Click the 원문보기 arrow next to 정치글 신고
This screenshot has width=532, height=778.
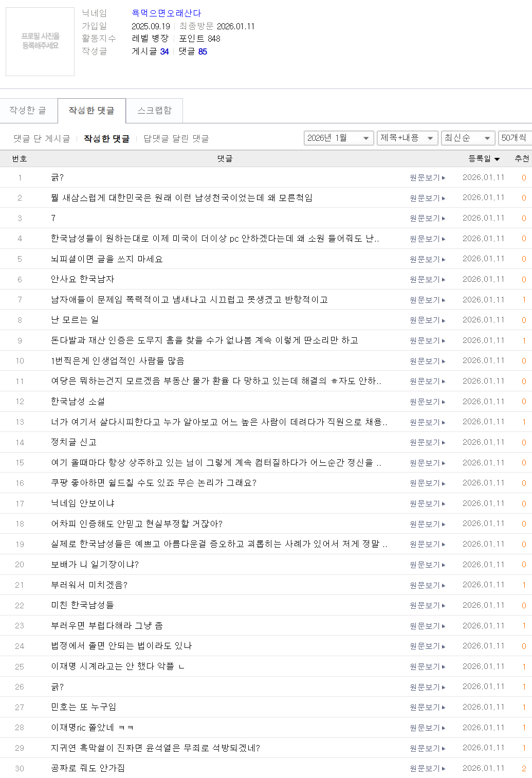tap(443, 442)
